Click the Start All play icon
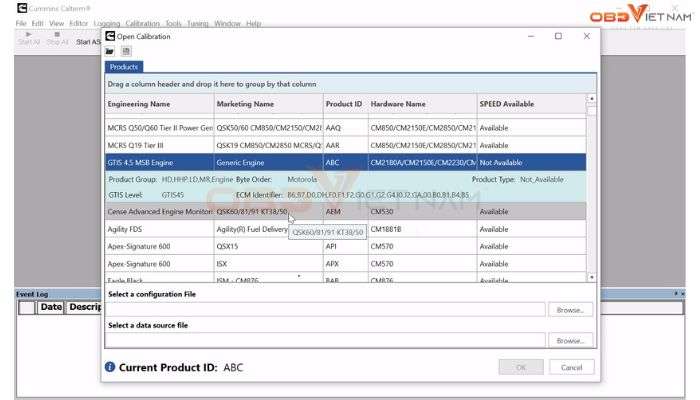700x400 pixels. click(29, 34)
